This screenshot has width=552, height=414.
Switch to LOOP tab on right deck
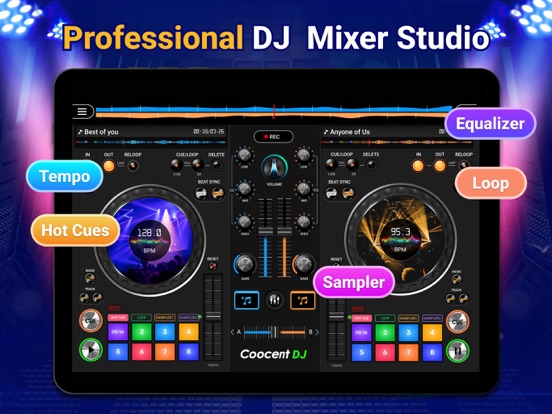tap(385, 318)
